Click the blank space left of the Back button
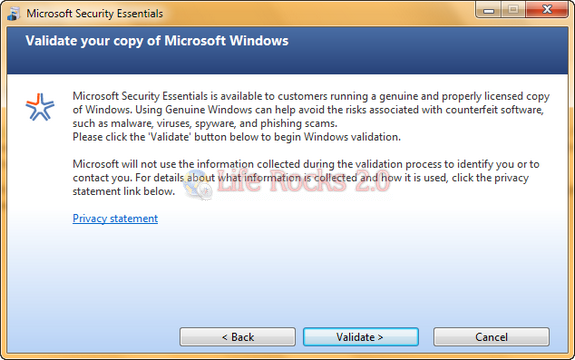This screenshot has width=575, height=360. tap(94, 337)
